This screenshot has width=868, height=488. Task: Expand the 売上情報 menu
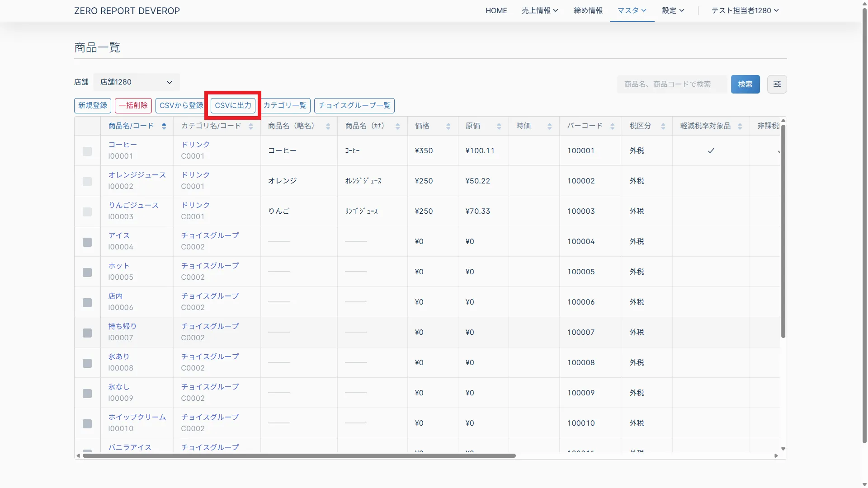[x=540, y=10]
